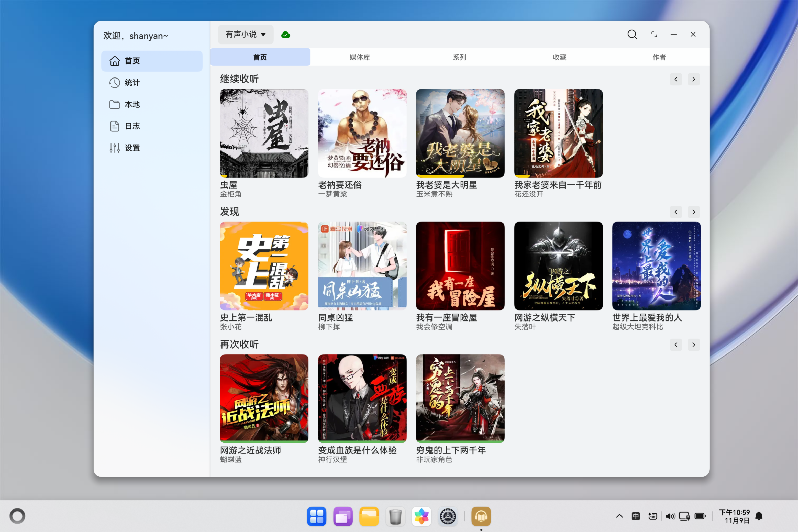The image size is (798, 532).
Task: Open the clock showing 下午10:59
Action: pyautogui.click(x=734, y=516)
